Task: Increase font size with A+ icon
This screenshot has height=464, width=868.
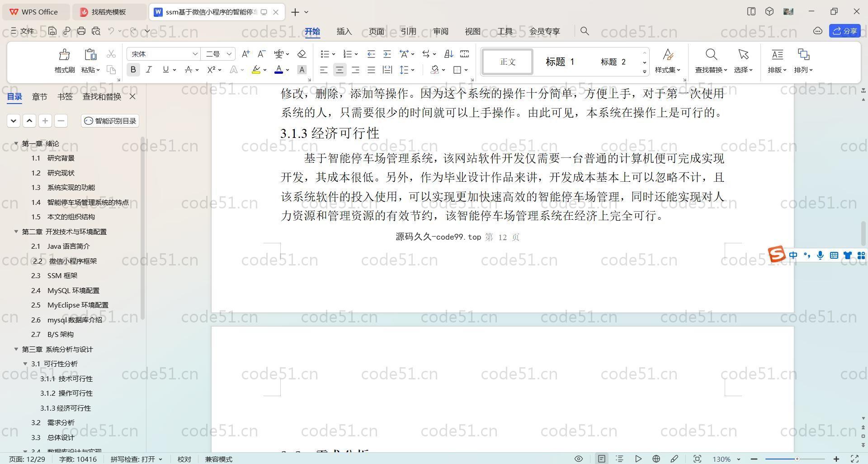Action: pos(245,54)
